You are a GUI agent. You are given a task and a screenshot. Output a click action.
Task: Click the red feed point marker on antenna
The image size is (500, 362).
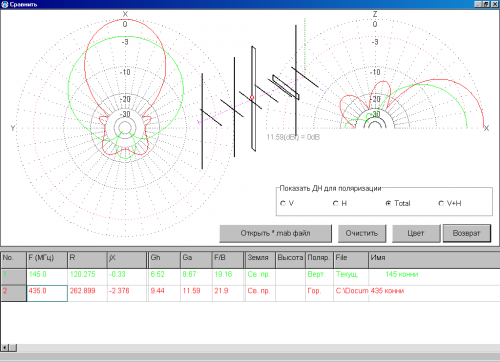point(252,97)
